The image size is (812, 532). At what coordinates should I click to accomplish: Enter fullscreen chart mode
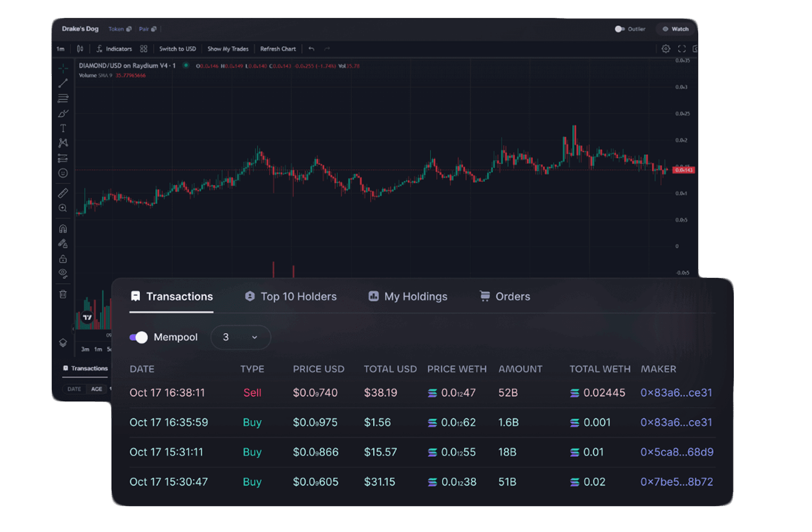[x=682, y=49]
